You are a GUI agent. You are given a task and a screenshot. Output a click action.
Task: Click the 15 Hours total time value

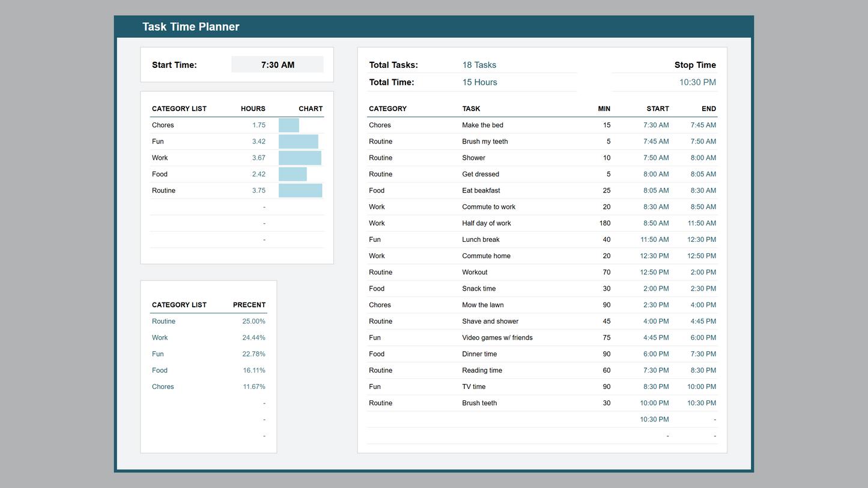(479, 82)
